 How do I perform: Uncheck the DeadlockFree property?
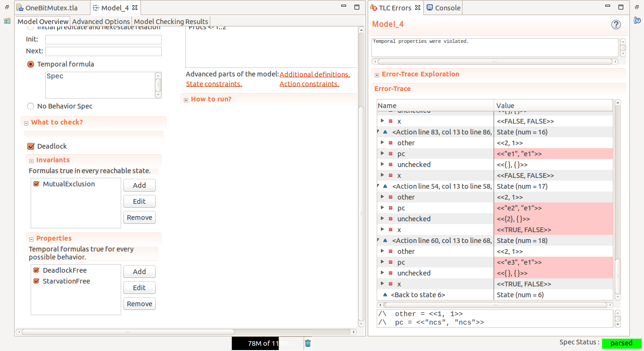click(36, 270)
